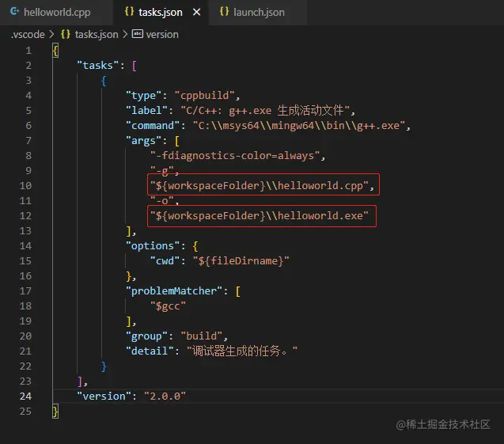Click line number 10 in the gutter
Screen dimensions: 504x444
click(25, 185)
